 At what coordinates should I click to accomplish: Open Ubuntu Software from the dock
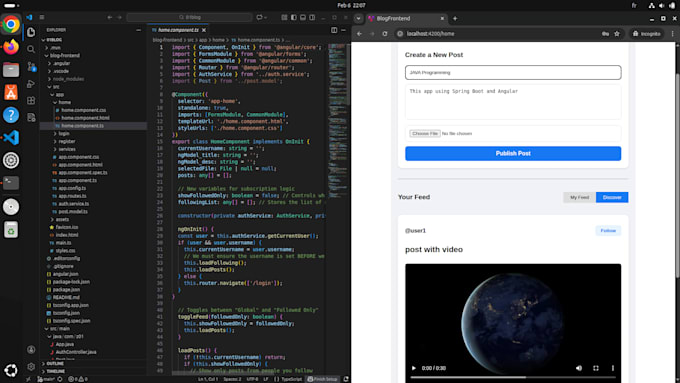tap(11, 92)
